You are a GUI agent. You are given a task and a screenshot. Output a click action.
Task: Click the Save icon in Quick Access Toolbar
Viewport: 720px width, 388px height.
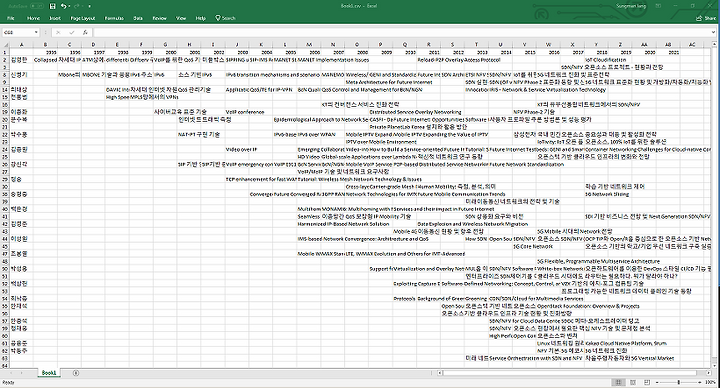52,6
